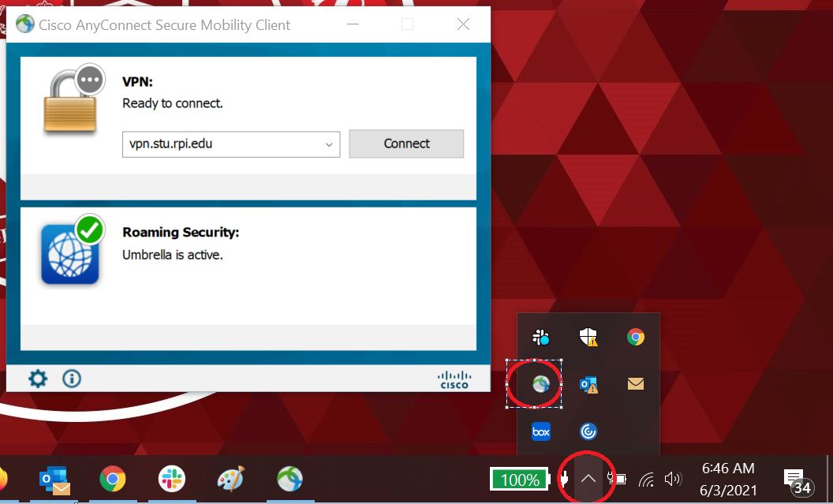Click the 6:46 AM clock and date
This screenshot has height=504, width=833.
(727, 479)
